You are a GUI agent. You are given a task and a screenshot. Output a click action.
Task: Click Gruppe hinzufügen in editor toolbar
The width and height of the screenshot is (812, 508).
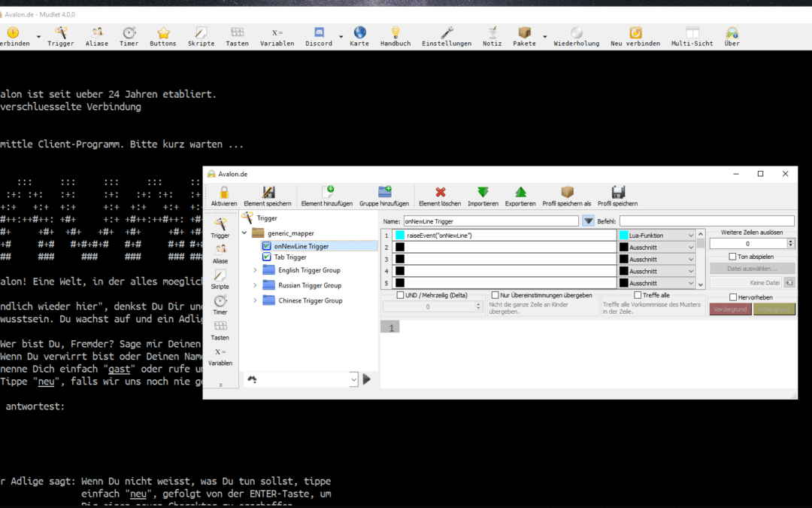(x=384, y=196)
